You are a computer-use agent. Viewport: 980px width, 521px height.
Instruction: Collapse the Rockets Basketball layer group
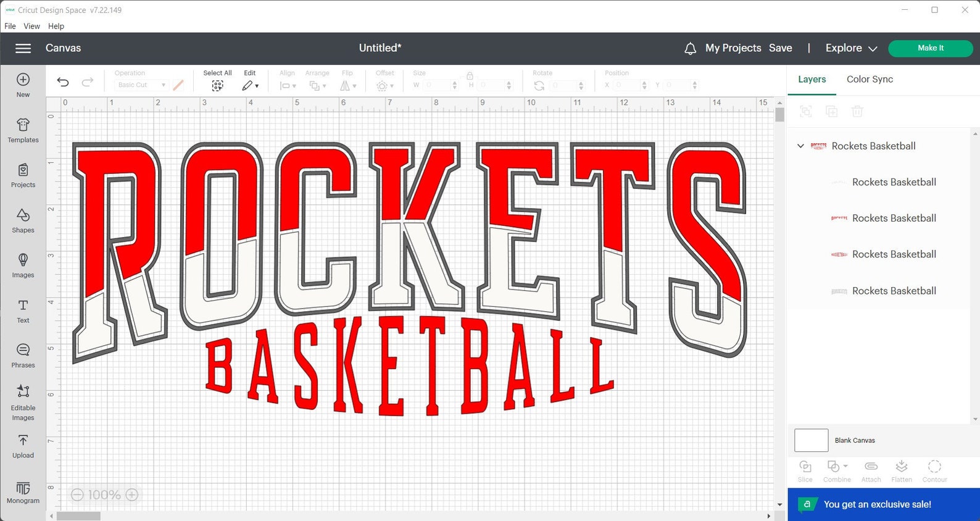800,146
